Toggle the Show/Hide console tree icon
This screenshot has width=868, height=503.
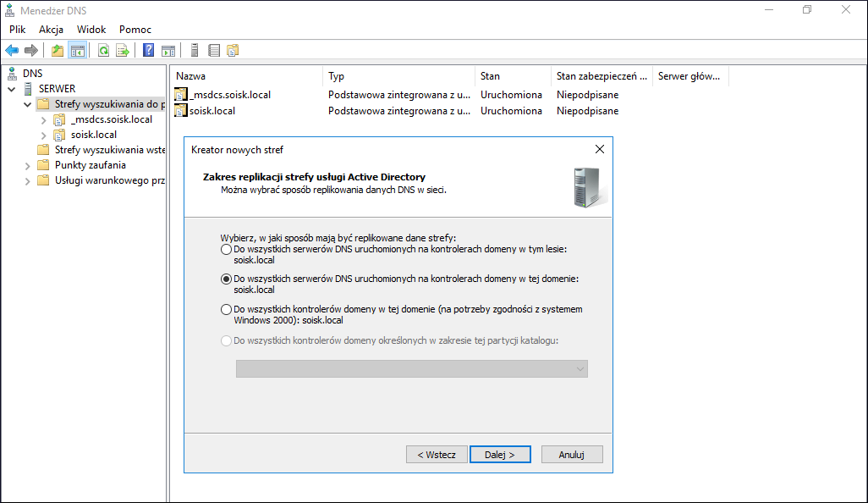(x=78, y=51)
